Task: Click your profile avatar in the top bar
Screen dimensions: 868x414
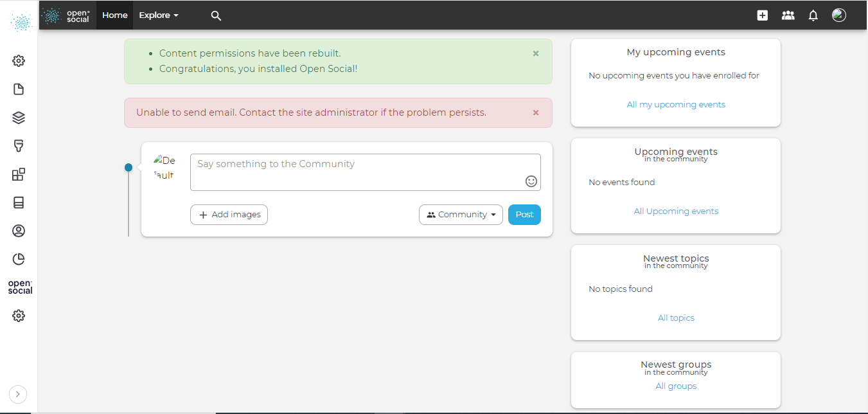Action: 839,15
